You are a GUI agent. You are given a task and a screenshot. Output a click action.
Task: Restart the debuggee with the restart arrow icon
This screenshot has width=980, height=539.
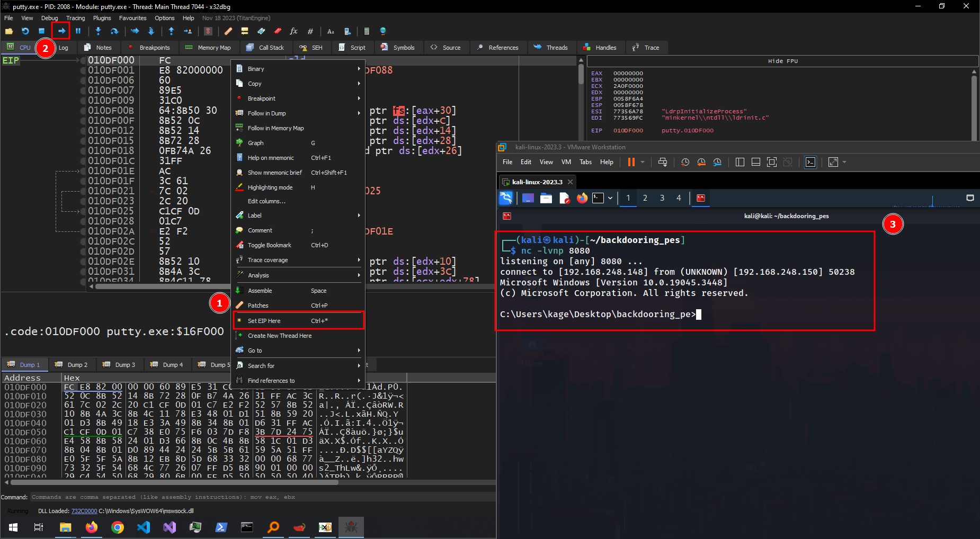(x=25, y=31)
